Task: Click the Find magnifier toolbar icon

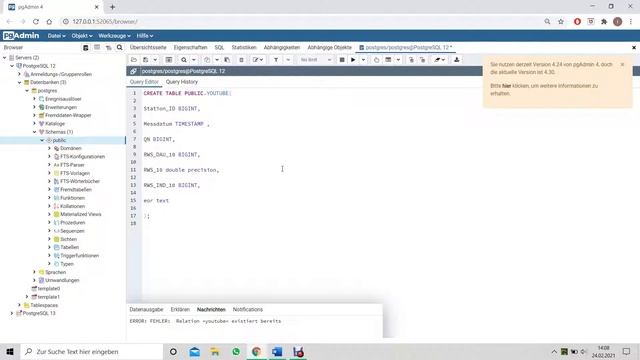Action: click(x=184, y=60)
